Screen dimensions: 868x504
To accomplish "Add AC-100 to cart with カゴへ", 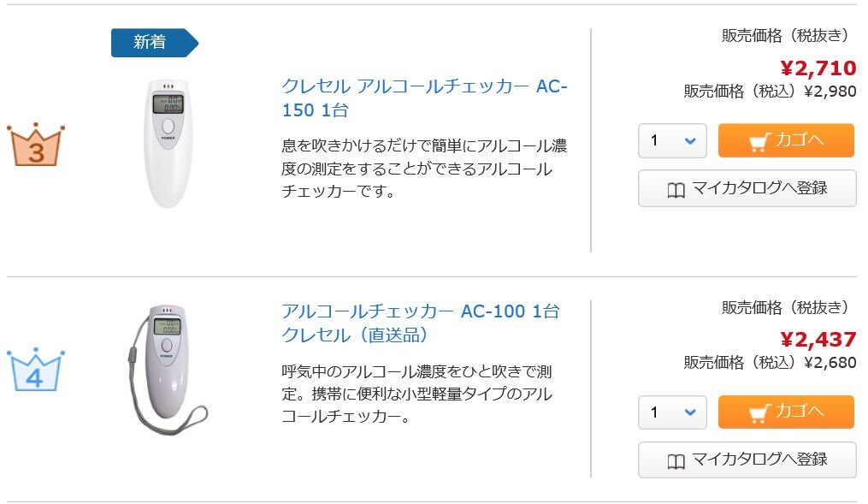I will click(786, 412).
